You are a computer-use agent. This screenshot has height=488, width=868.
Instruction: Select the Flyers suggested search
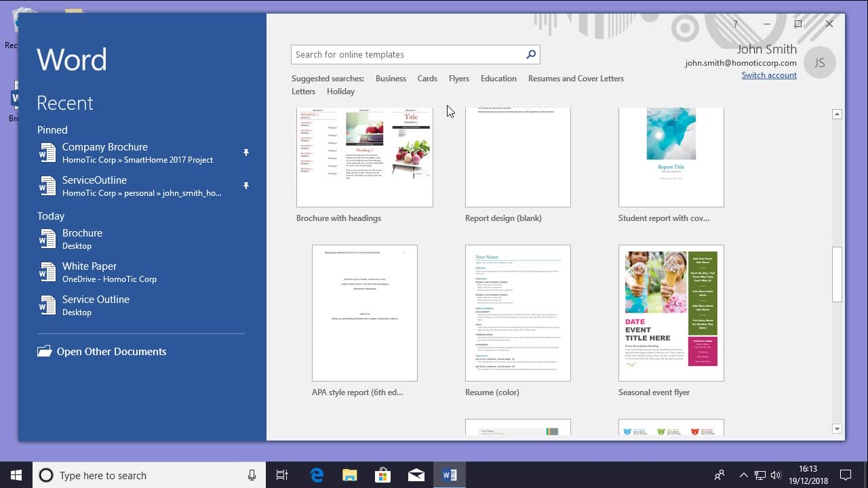[x=459, y=79]
